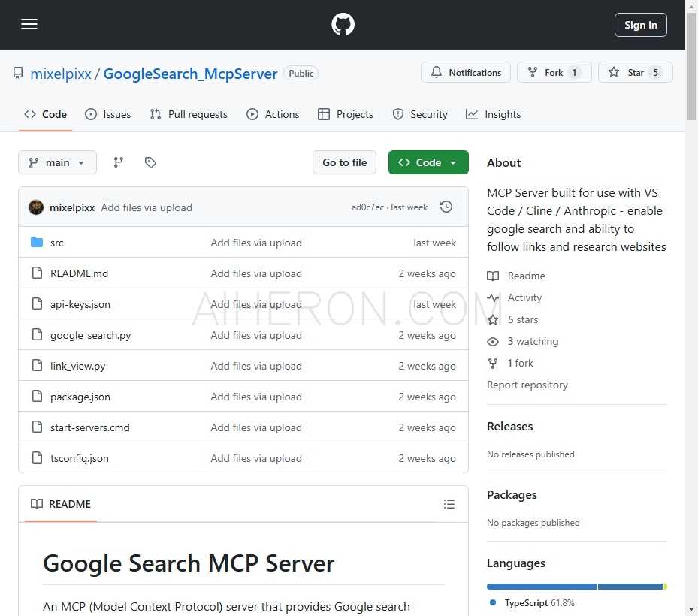The width and height of the screenshot is (698, 616).
Task: Go to GitHub homepage via Octocat logo
Action: coord(343,25)
